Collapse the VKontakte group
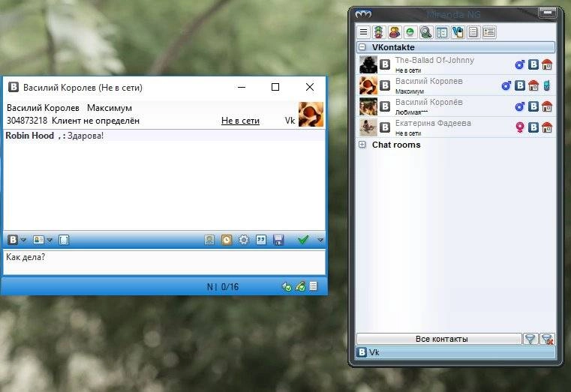This screenshot has height=392, width=571. point(362,47)
